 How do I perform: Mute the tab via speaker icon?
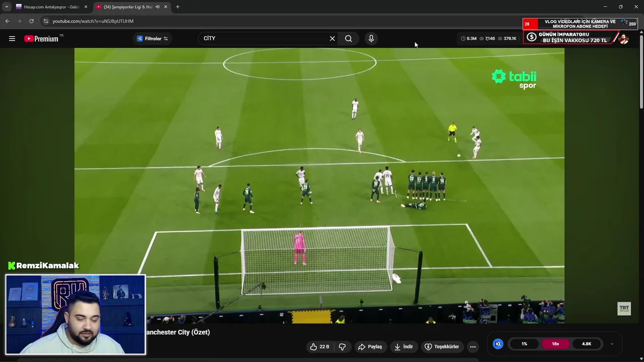157,7
